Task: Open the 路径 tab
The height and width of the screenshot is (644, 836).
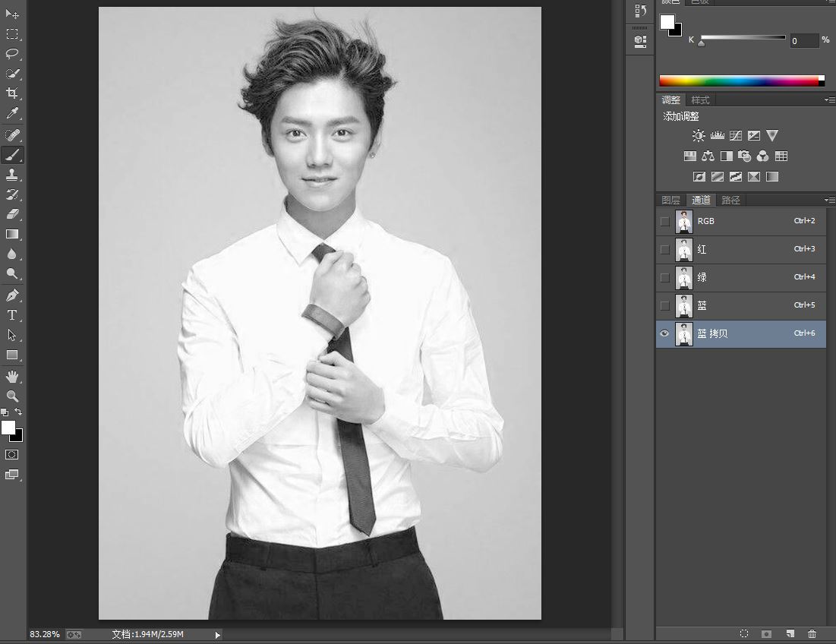Action: (x=730, y=200)
